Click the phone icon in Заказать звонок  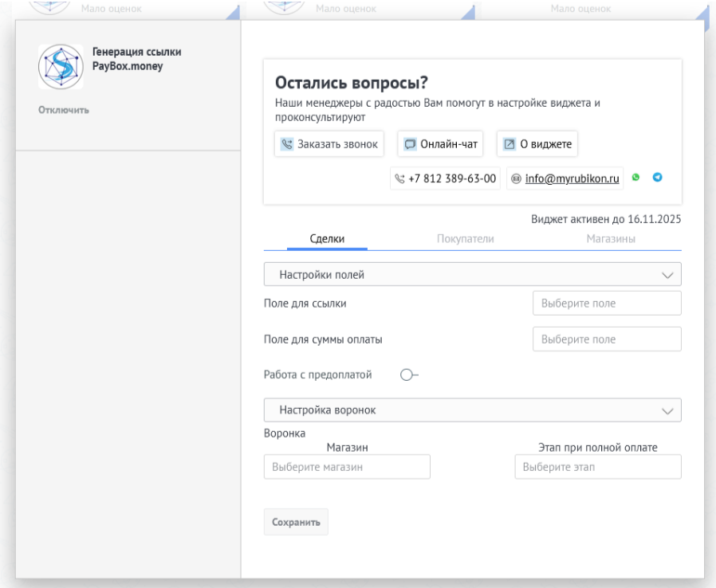coord(287,144)
